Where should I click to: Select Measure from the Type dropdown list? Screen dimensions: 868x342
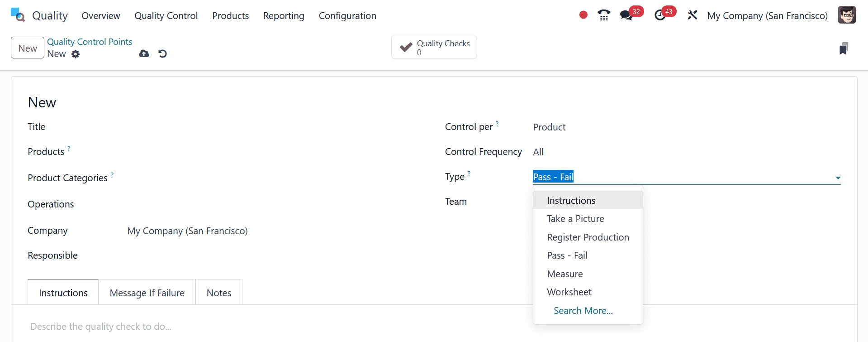(x=564, y=274)
